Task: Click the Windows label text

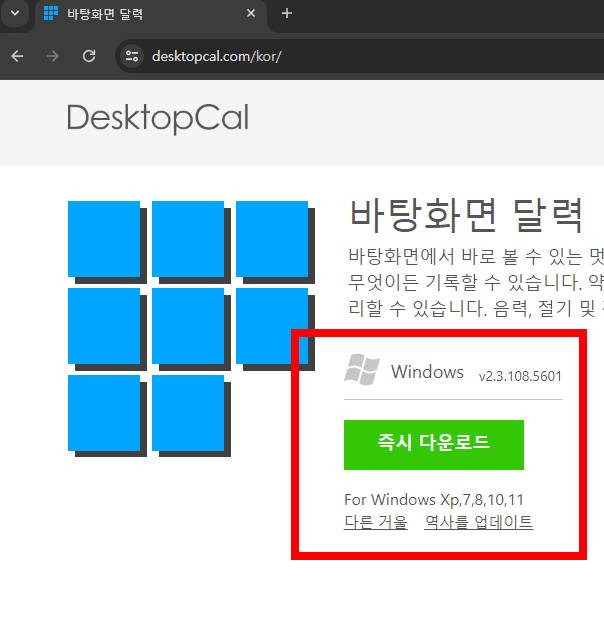Action: [427, 372]
